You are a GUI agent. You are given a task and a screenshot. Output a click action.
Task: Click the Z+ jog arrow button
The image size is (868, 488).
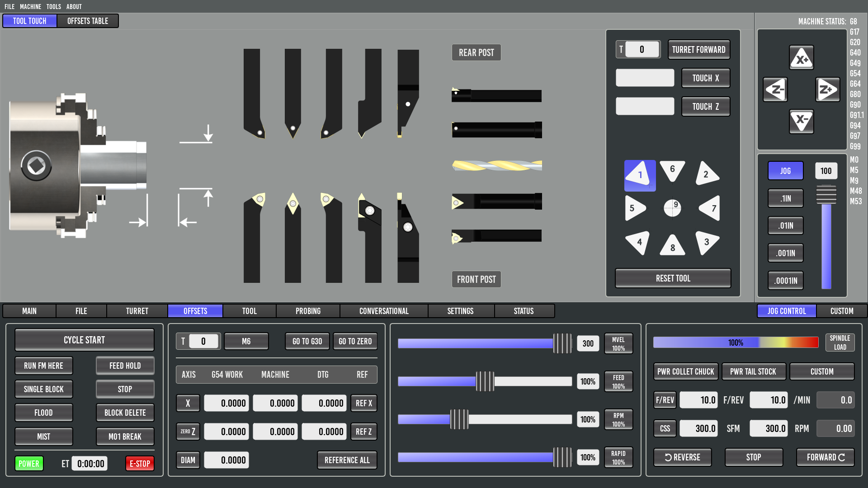(827, 89)
